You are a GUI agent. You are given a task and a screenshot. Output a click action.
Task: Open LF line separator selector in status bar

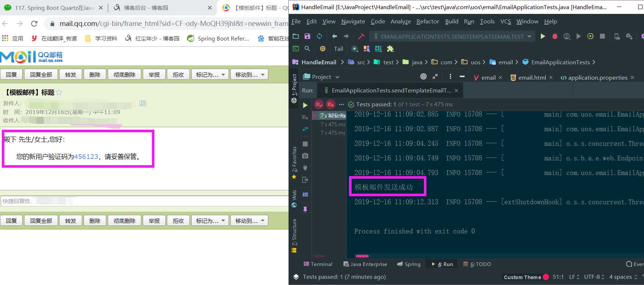[x=574, y=277]
